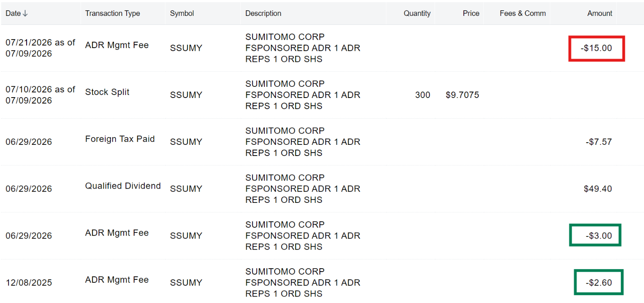
Task: Select the Description column header
Action: [263, 13]
